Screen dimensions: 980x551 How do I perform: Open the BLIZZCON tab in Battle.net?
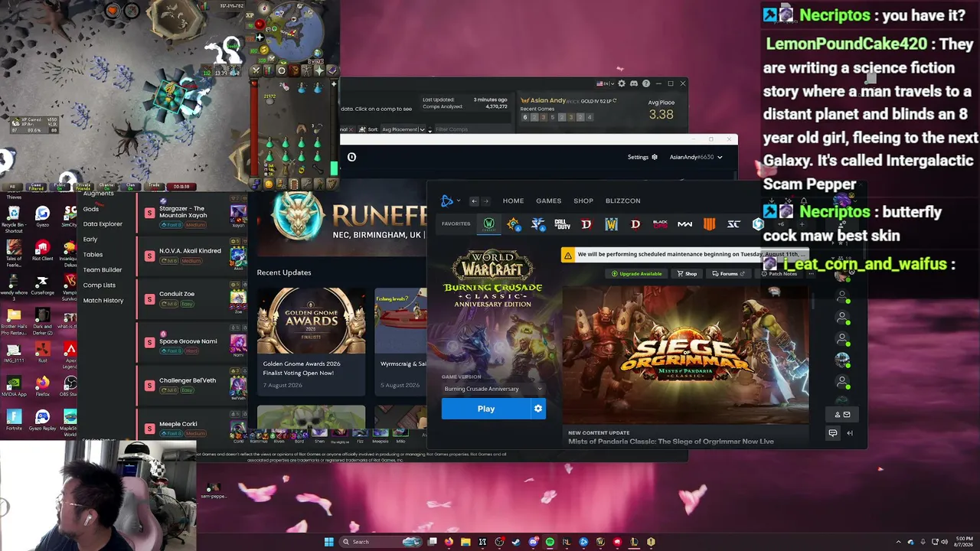622,201
